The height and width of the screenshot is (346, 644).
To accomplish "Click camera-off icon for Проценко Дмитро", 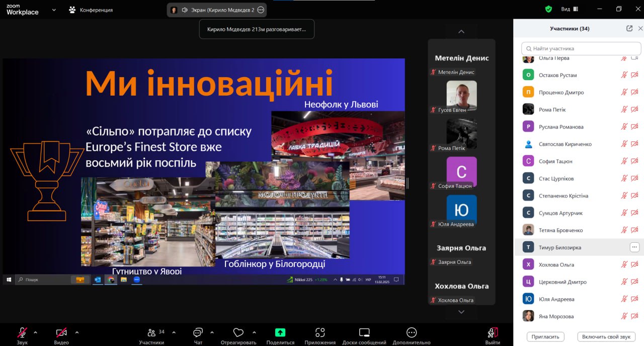I will coord(634,92).
